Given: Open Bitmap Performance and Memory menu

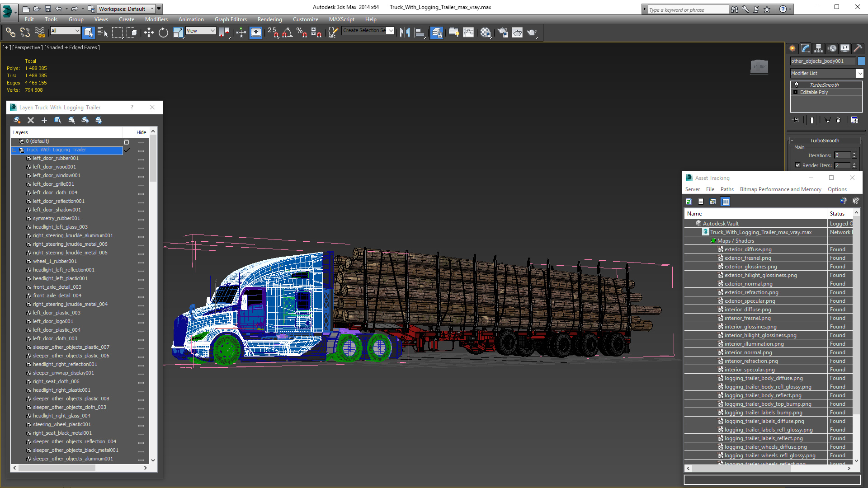Looking at the screenshot, I should (x=780, y=189).
